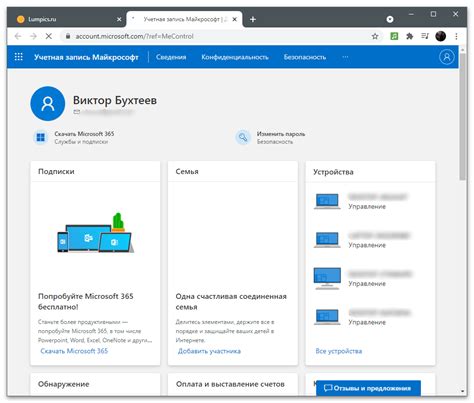The height and width of the screenshot is (403, 474).
Task: Open the Безопасность navigation item
Action: coord(305,57)
